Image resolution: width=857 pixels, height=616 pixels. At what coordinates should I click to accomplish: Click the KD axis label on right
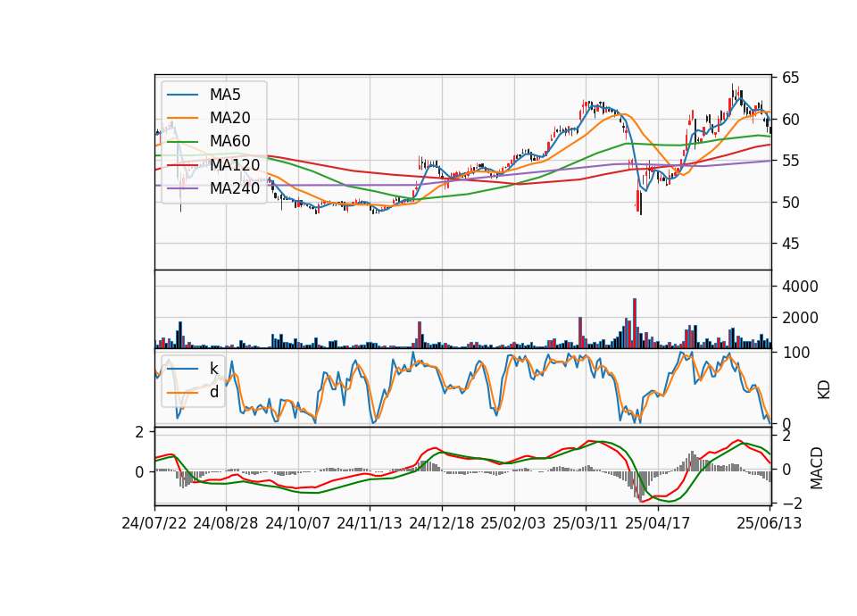(x=824, y=390)
